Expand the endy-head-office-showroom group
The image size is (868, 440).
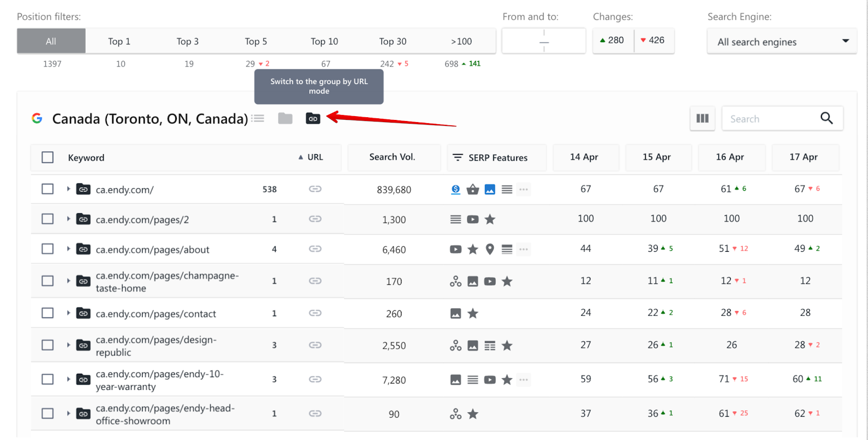(x=68, y=413)
